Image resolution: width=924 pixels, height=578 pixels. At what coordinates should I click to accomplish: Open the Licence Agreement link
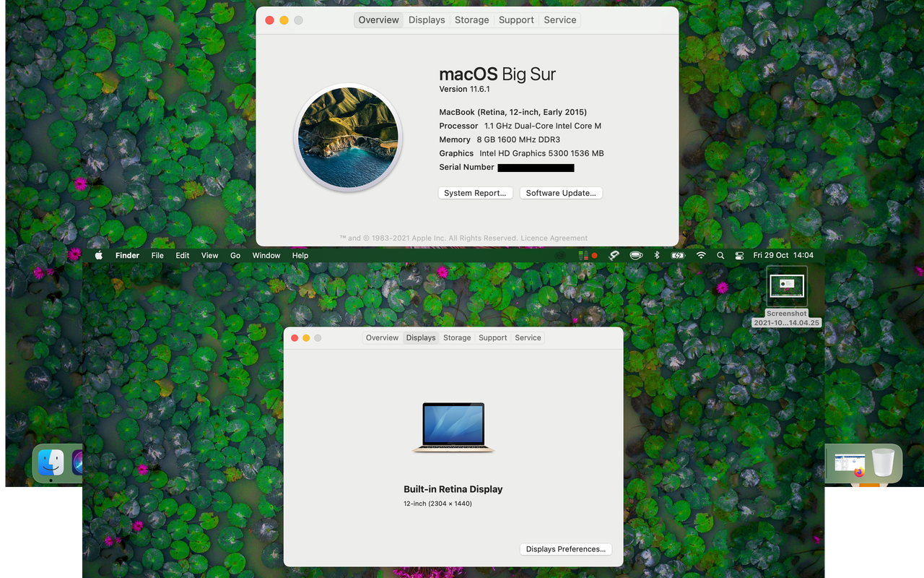(x=554, y=238)
